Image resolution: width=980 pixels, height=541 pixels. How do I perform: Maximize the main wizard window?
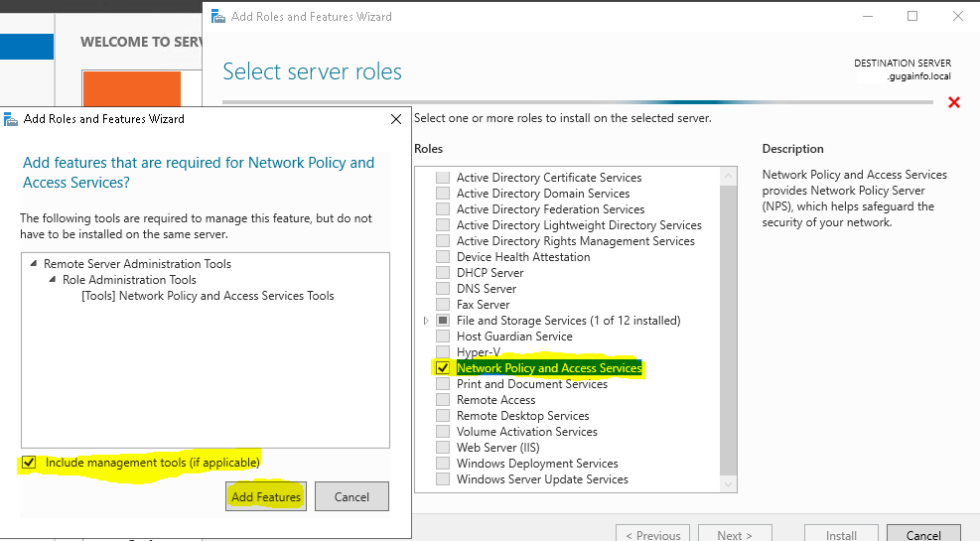[x=912, y=16]
